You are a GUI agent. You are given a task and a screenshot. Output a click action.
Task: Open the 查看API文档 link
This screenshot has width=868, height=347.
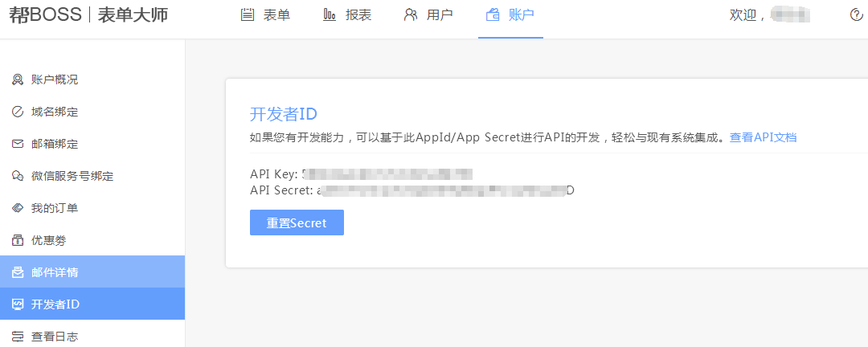(x=763, y=137)
